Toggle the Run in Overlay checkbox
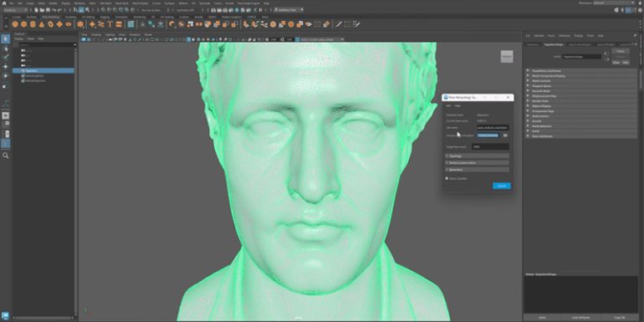 [x=447, y=178]
